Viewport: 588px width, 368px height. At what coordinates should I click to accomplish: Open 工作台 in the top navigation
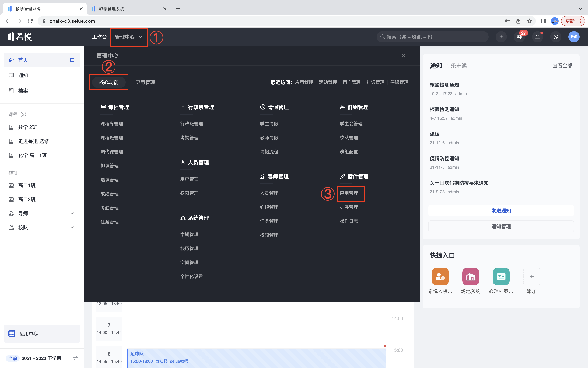point(99,37)
